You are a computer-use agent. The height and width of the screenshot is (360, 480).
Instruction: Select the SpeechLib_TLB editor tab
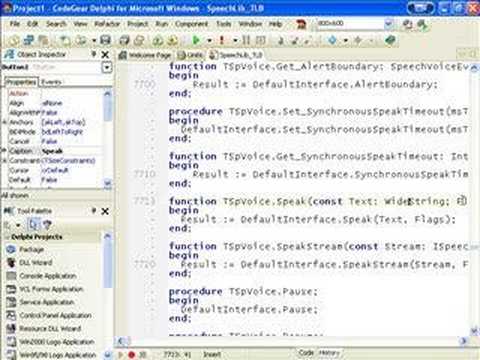coord(236,55)
